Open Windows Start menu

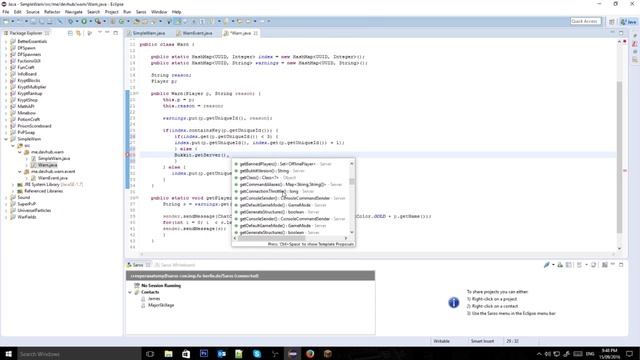click(8, 354)
